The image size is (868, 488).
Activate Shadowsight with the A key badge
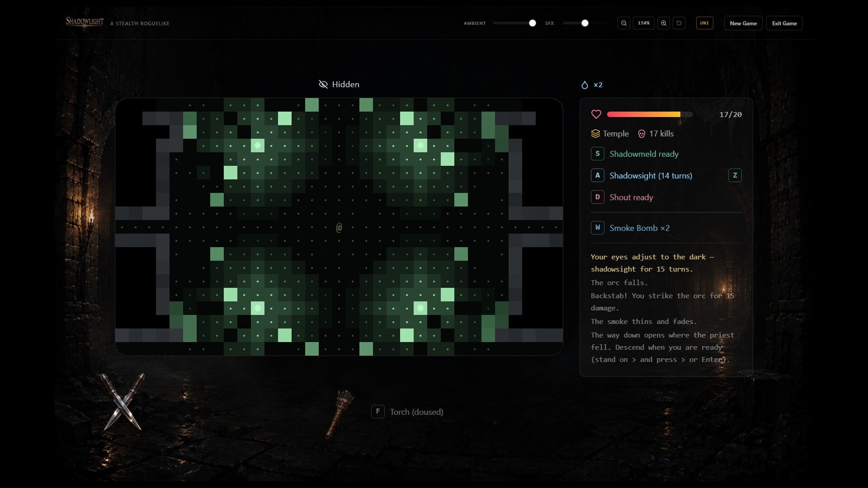[x=598, y=175]
